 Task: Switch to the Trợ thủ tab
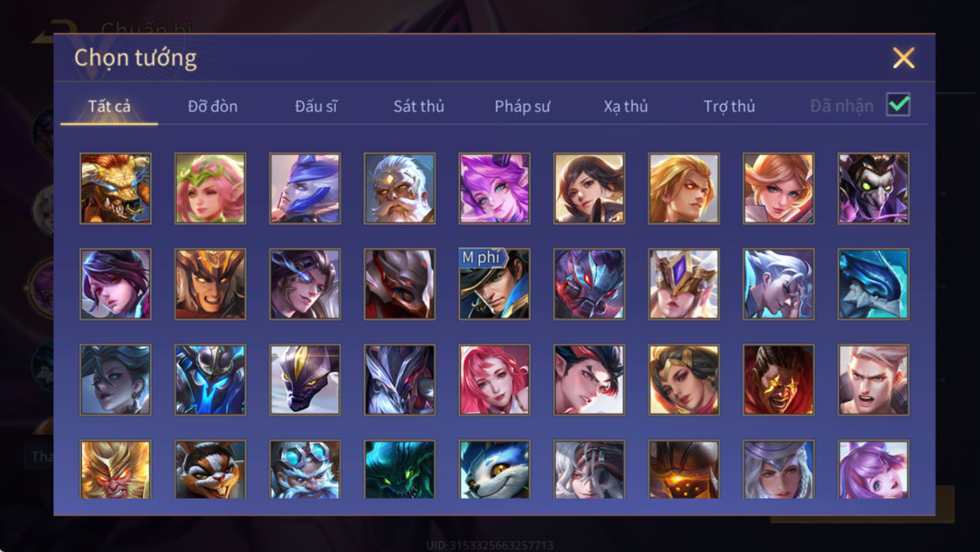(729, 106)
